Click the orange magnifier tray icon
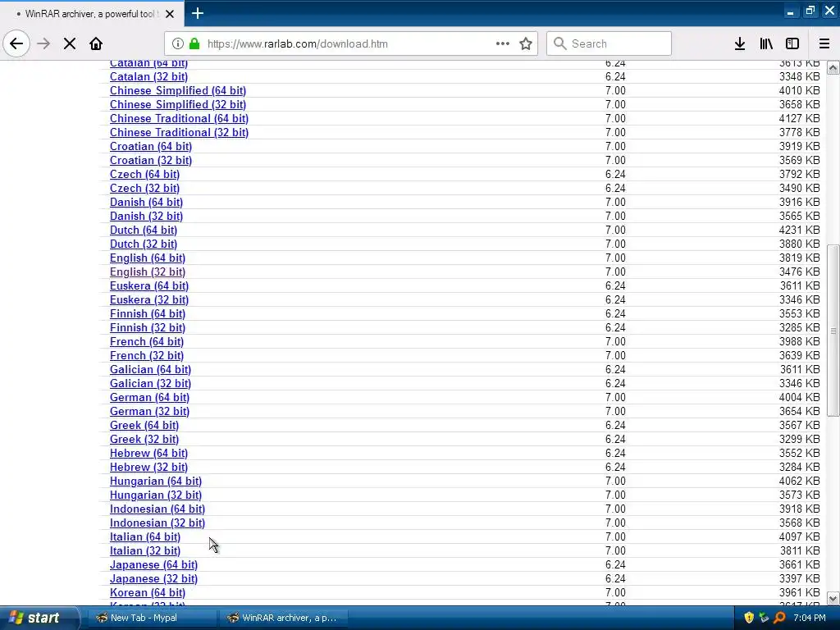Viewport: 840px width, 630px height. (779, 618)
